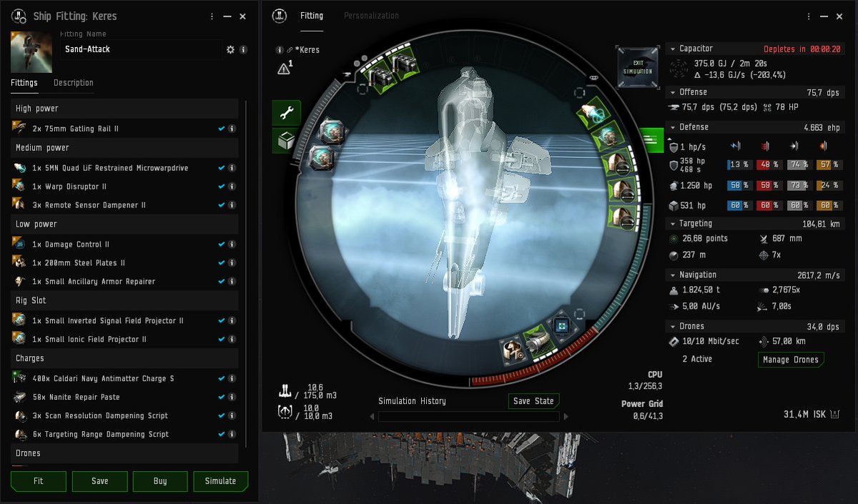Click the Save State button
This screenshot has height=504, width=858.
(x=534, y=401)
